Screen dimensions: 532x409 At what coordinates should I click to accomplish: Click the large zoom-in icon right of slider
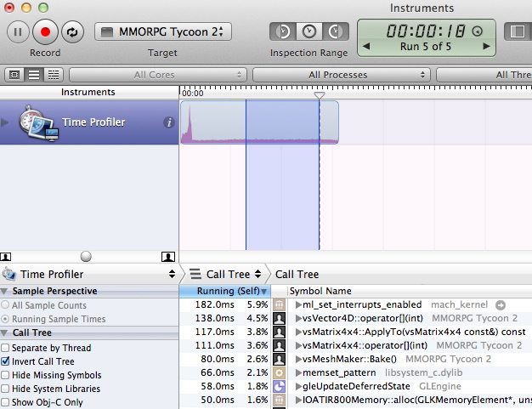coord(168,257)
